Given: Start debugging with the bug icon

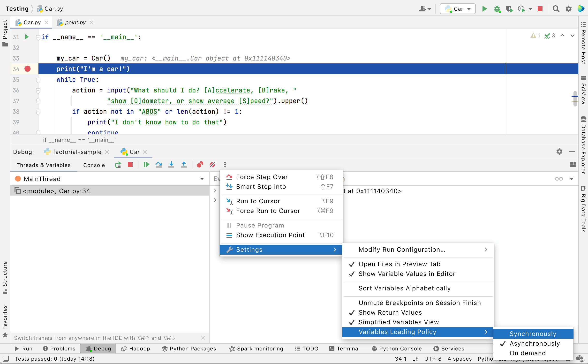Looking at the screenshot, I should [497, 9].
